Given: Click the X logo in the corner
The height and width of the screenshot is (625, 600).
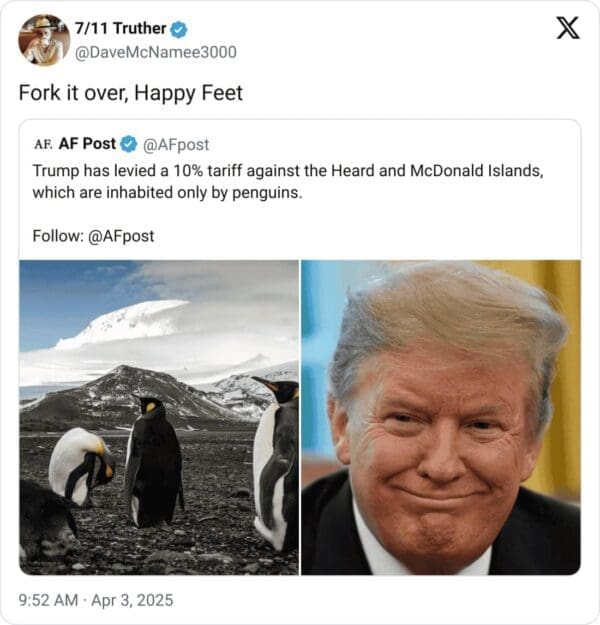Looking at the screenshot, I should coord(568,28).
